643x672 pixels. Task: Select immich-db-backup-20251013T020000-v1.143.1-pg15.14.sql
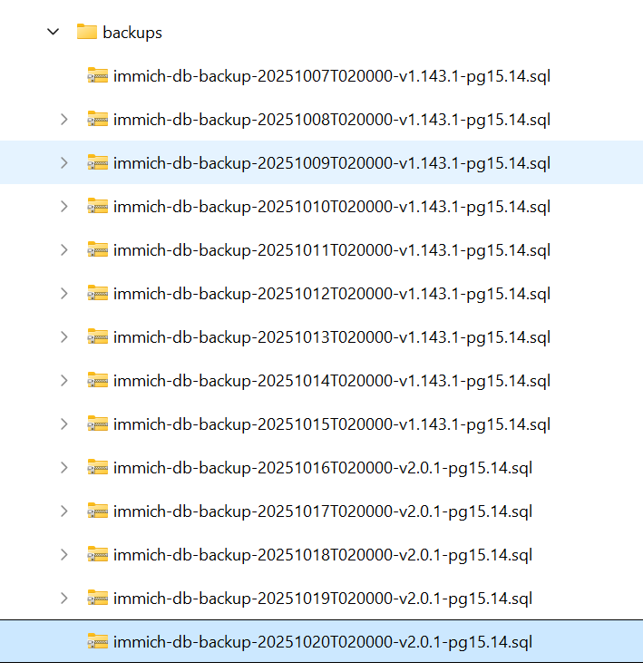tap(332, 337)
